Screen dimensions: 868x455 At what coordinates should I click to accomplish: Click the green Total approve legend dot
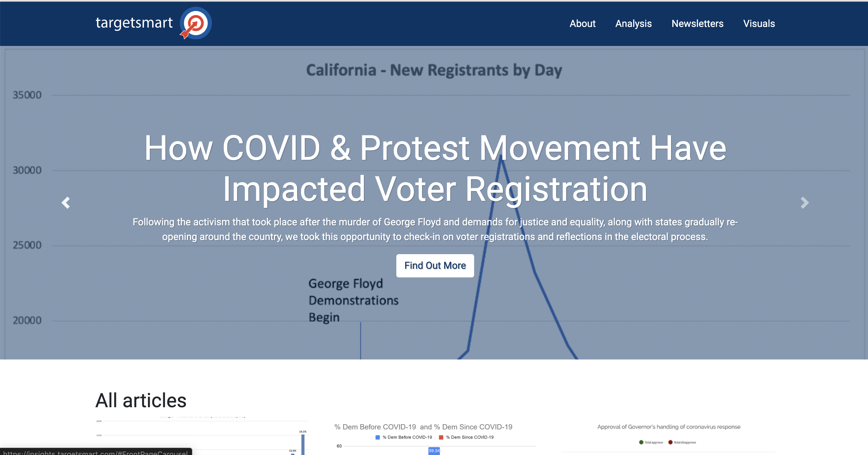pos(641,442)
